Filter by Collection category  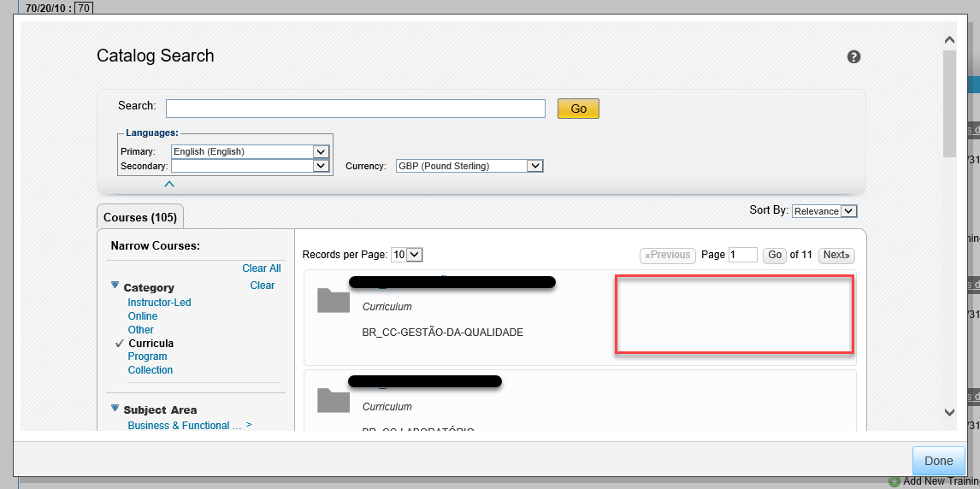pyautogui.click(x=150, y=370)
